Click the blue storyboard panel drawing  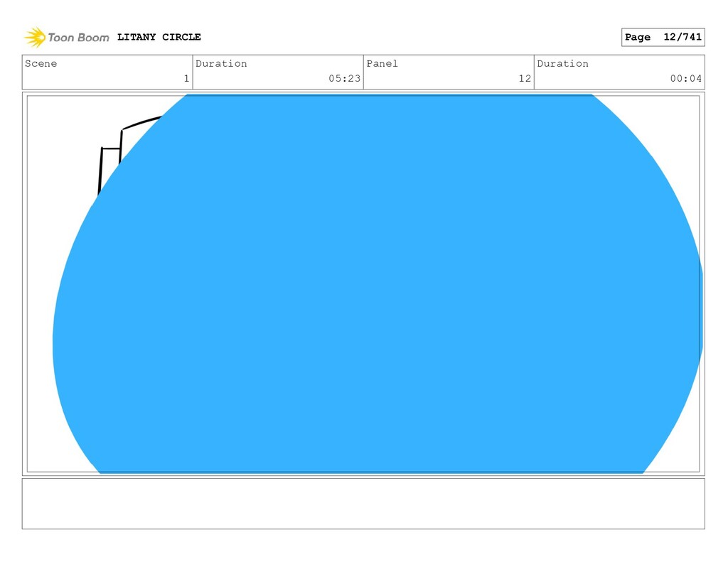pos(378,283)
